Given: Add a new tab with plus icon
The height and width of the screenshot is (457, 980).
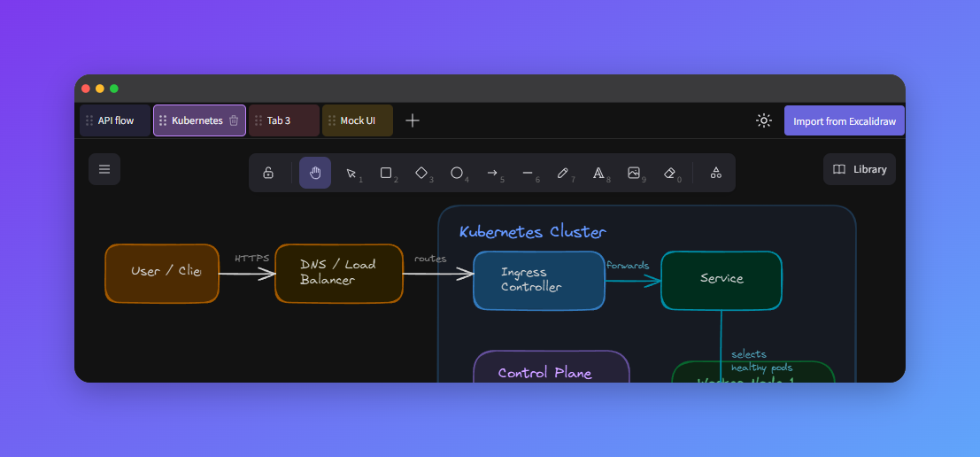Looking at the screenshot, I should pos(413,120).
